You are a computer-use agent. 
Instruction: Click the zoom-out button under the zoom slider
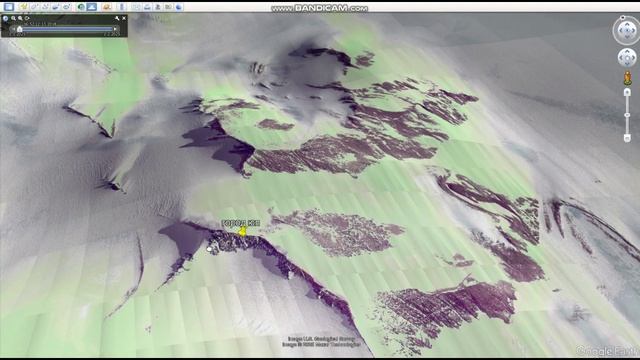627,138
